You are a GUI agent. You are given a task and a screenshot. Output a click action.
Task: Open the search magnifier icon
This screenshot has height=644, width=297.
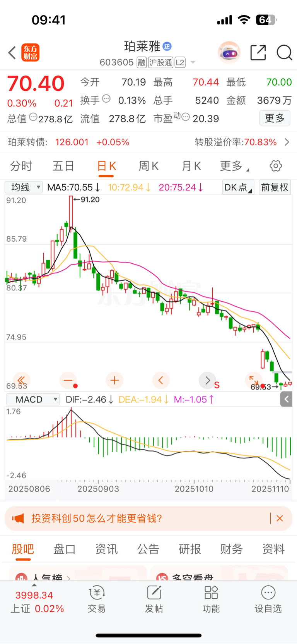[284, 53]
